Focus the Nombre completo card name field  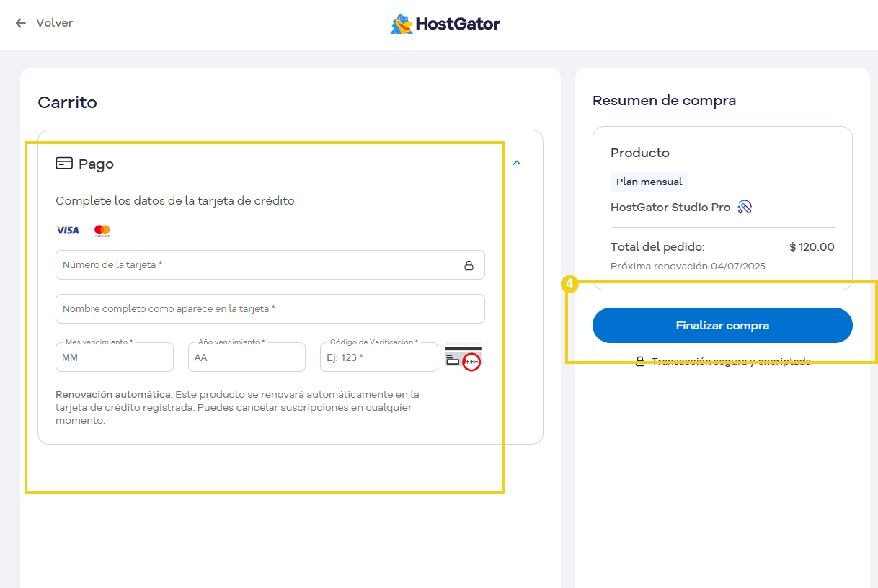click(x=270, y=308)
